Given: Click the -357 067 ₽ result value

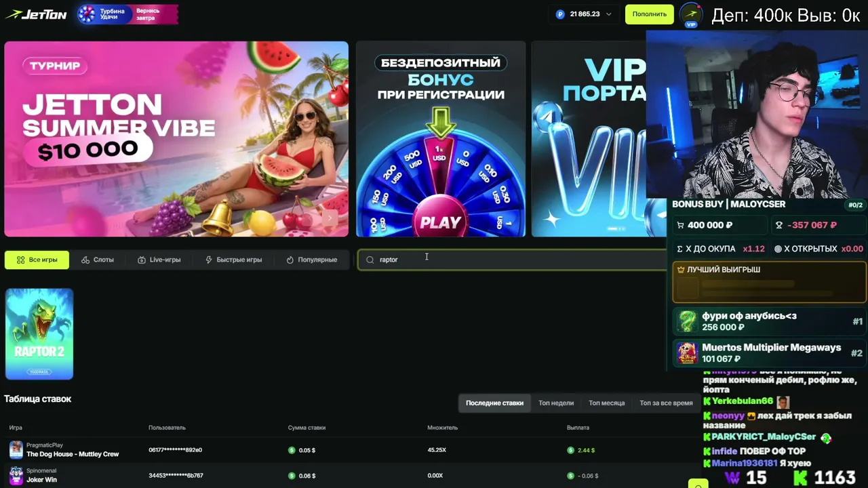Looking at the screenshot, I should (x=812, y=225).
